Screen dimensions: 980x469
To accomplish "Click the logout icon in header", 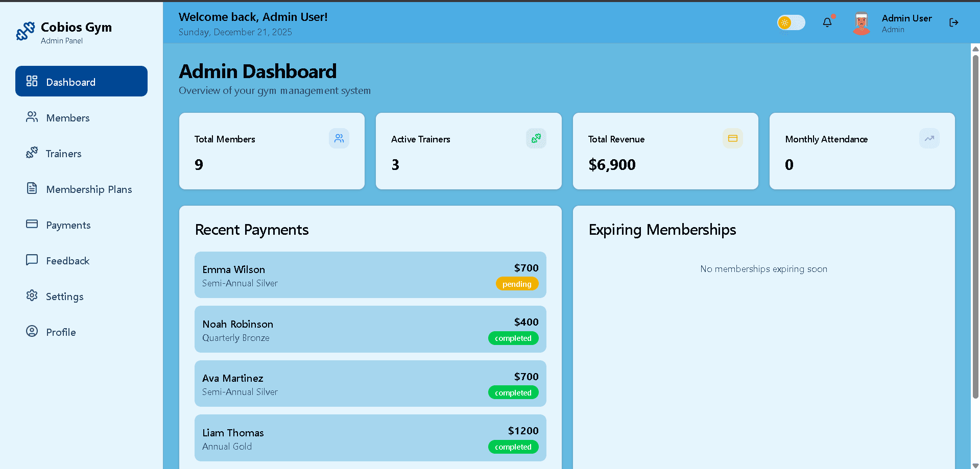I will click(x=953, y=22).
